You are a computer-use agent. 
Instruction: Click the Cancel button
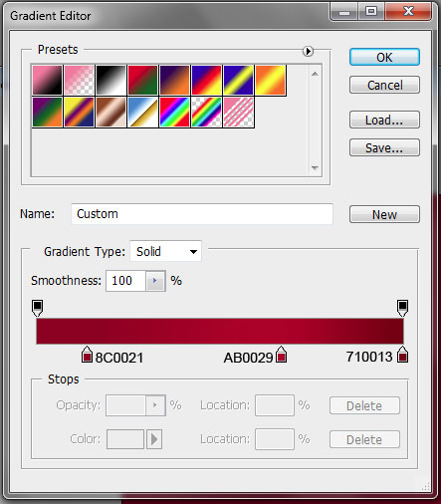(x=384, y=85)
